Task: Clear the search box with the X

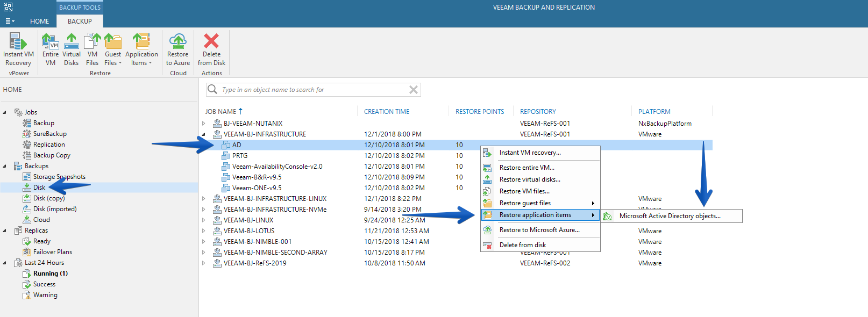Action: (413, 90)
